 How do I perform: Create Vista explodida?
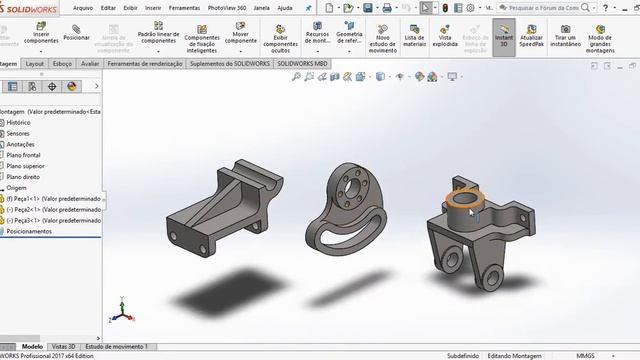444,35
